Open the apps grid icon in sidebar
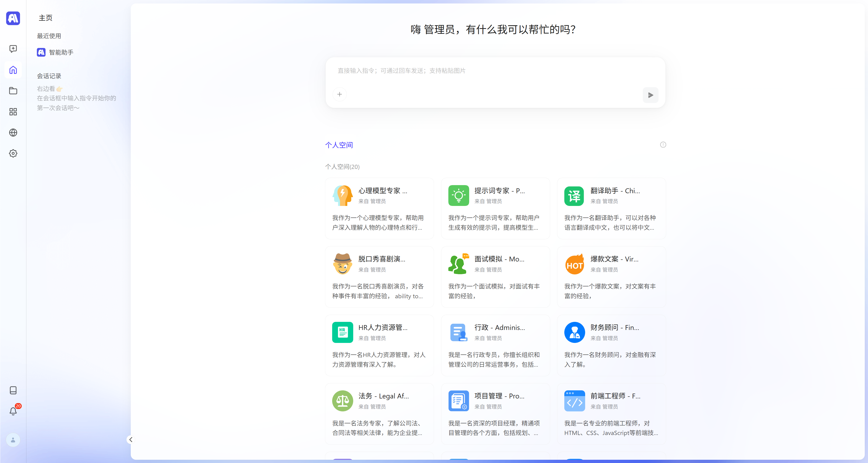 click(x=13, y=112)
